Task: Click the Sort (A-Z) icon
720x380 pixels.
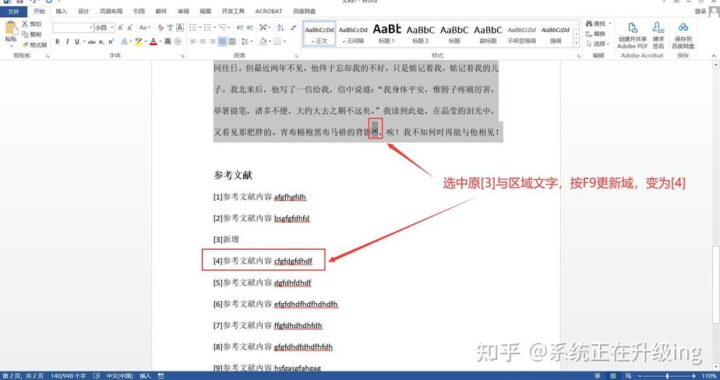Action: 281,28
